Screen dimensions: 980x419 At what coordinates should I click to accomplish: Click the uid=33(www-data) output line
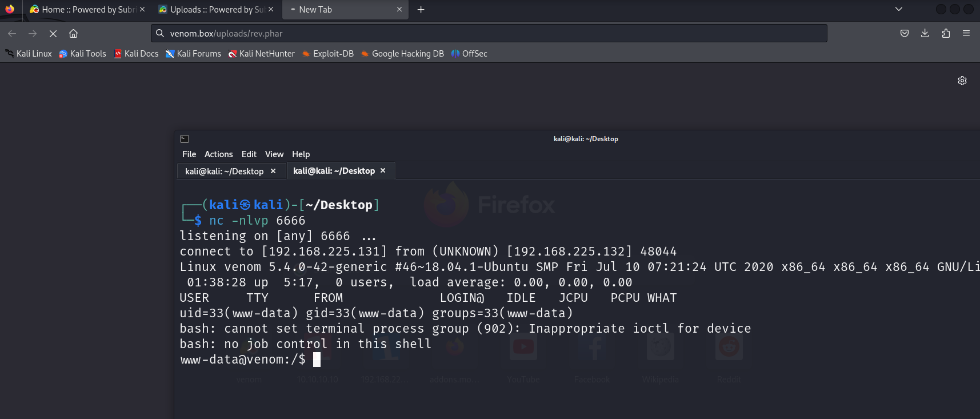coord(376,313)
